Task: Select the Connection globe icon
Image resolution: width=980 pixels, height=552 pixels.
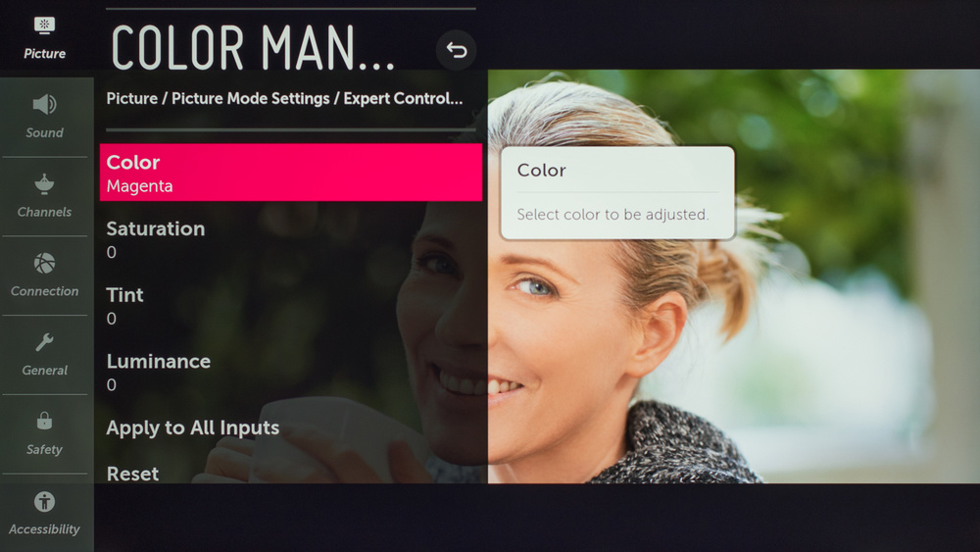Action: tap(44, 263)
